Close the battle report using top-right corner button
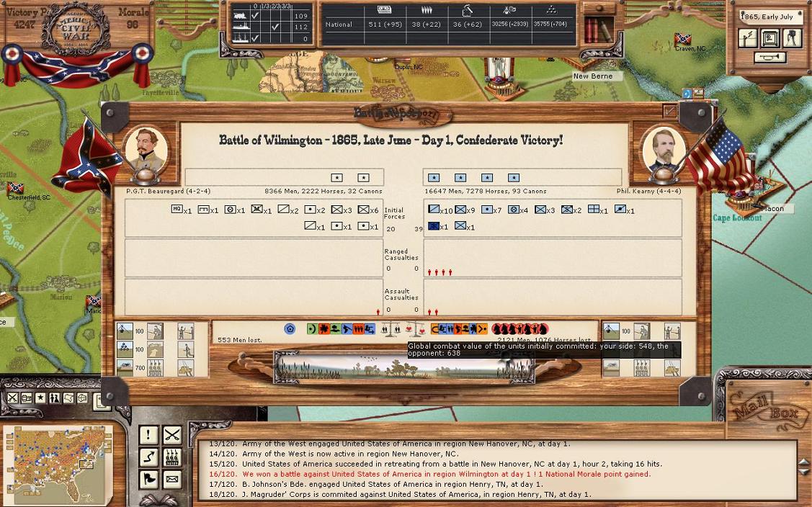This screenshot has height=507, width=812. [669, 112]
